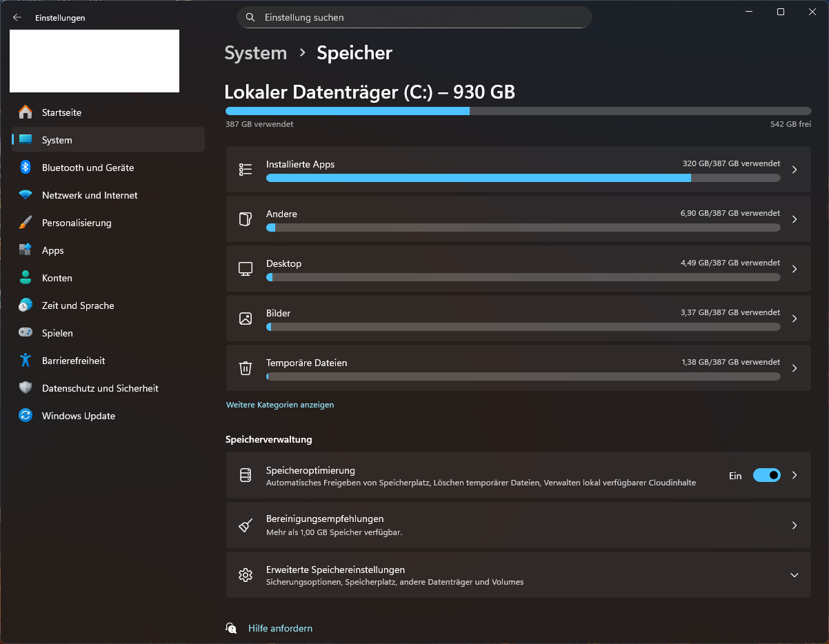829x644 pixels.
Task: Click the Datenschutz shield icon
Action: click(x=26, y=388)
